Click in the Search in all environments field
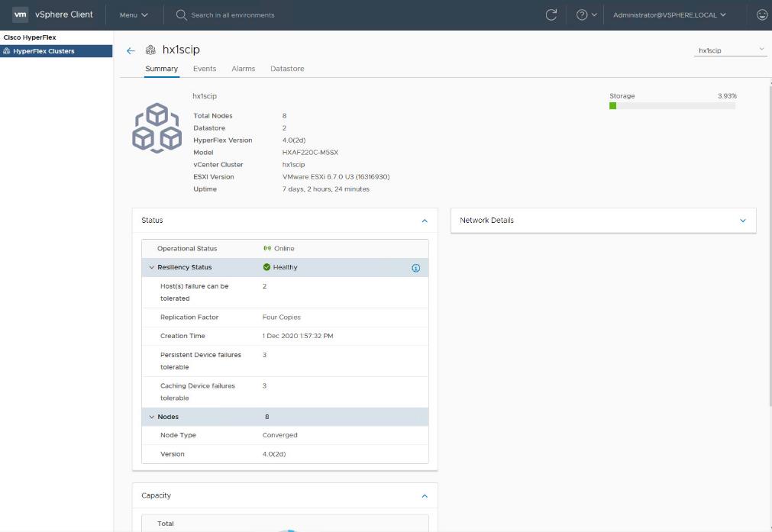The height and width of the screenshot is (532, 772). pos(232,15)
